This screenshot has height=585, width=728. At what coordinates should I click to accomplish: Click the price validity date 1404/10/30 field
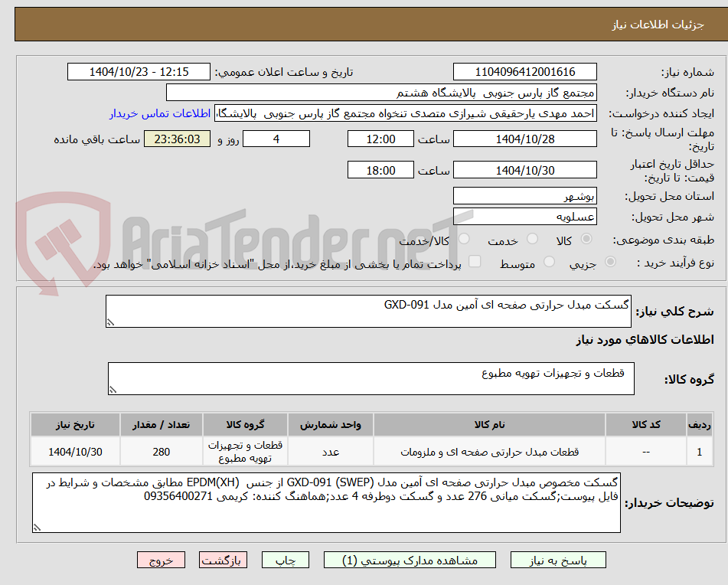point(524,170)
